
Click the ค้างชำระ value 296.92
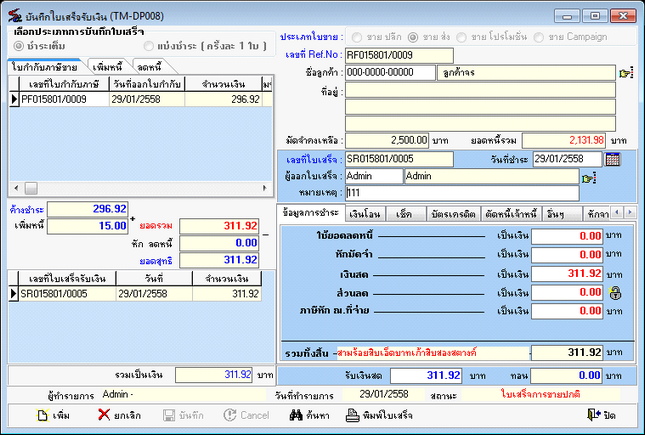point(88,209)
